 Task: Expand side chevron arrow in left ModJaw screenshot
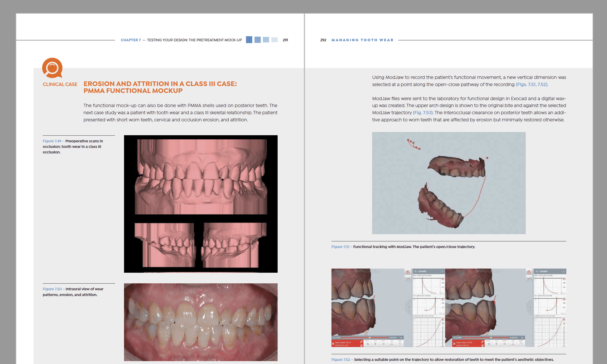[x=409, y=307]
